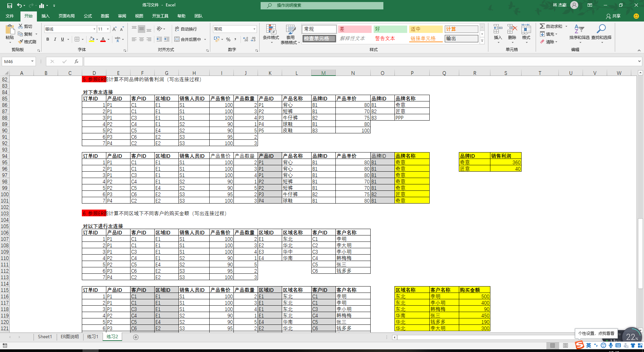
Task: Toggle middle vertical alignment
Action: pyautogui.click(x=142, y=29)
